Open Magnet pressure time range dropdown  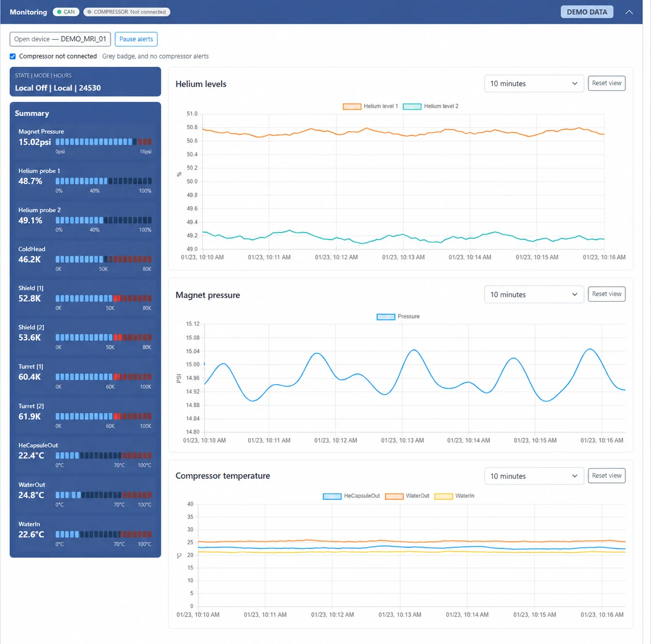534,294
